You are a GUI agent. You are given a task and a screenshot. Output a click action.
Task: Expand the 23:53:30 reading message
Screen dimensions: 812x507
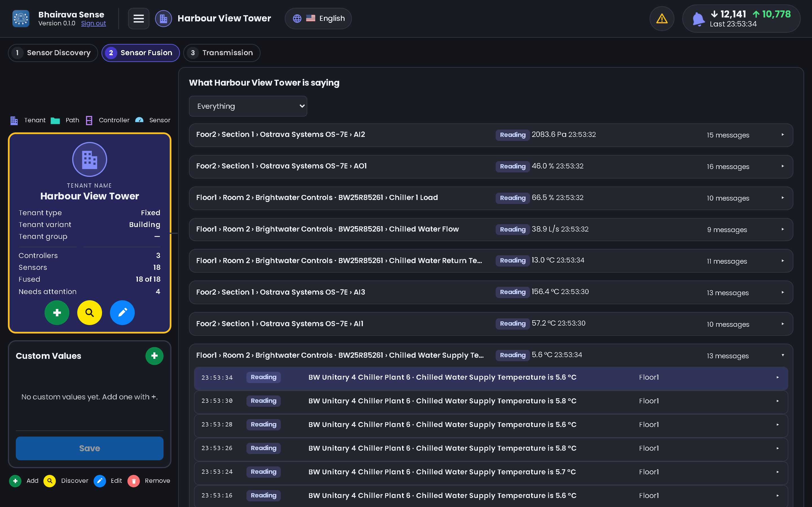[491, 401]
